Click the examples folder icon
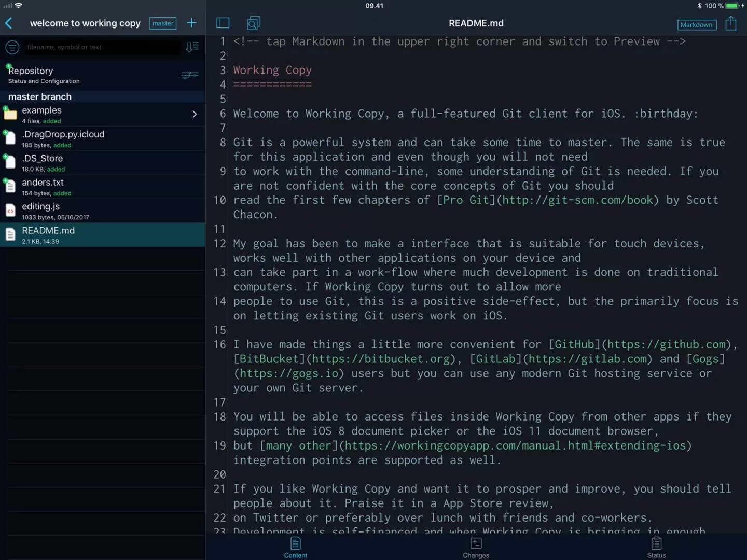The height and width of the screenshot is (560, 747). (x=10, y=114)
